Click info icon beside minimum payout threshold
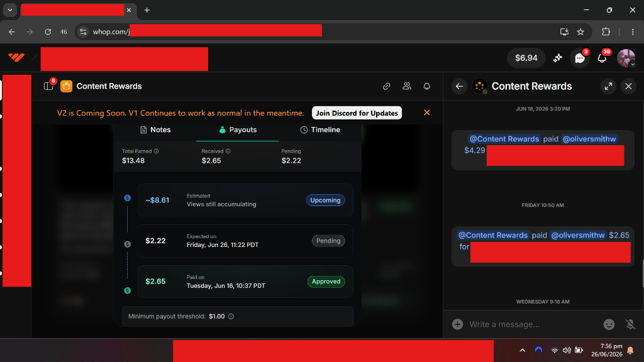 pyautogui.click(x=231, y=317)
